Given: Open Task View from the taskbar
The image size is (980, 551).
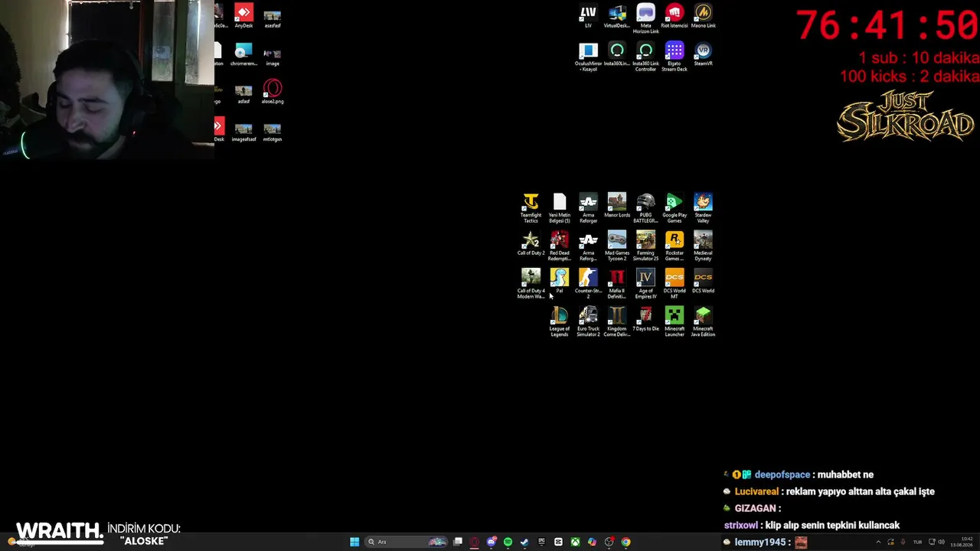Looking at the screenshot, I should [x=458, y=542].
